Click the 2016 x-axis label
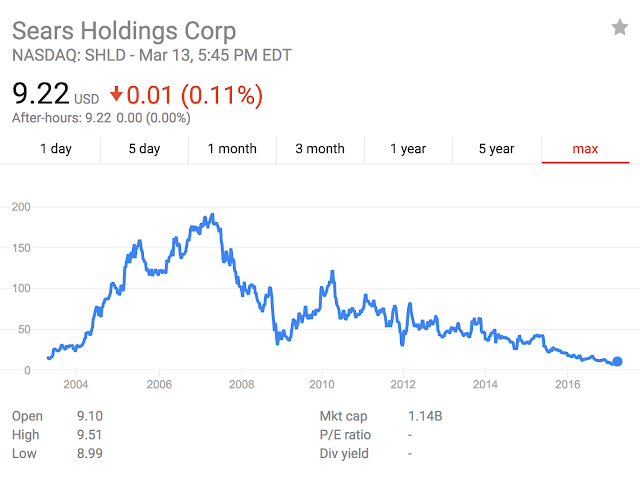 pyautogui.click(x=567, y=384)
